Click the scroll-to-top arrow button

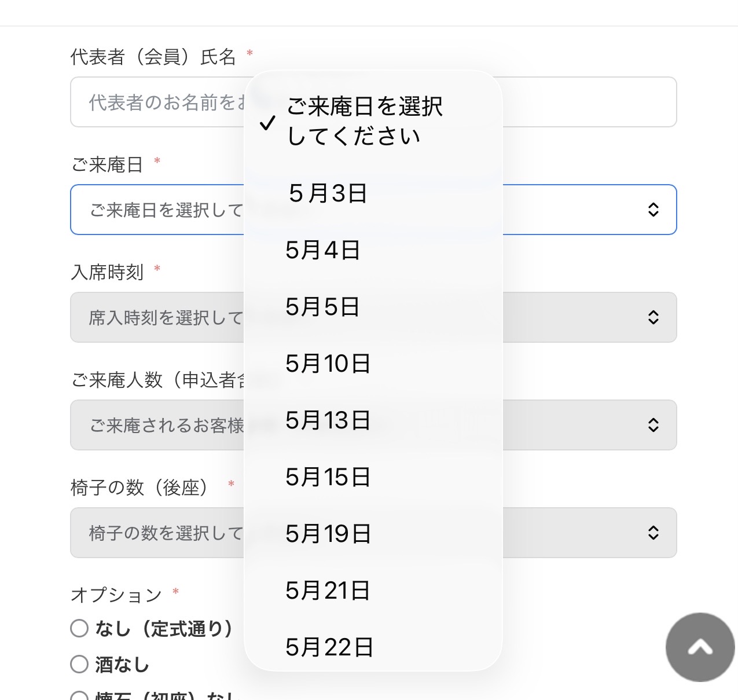(x=700, y=647)
